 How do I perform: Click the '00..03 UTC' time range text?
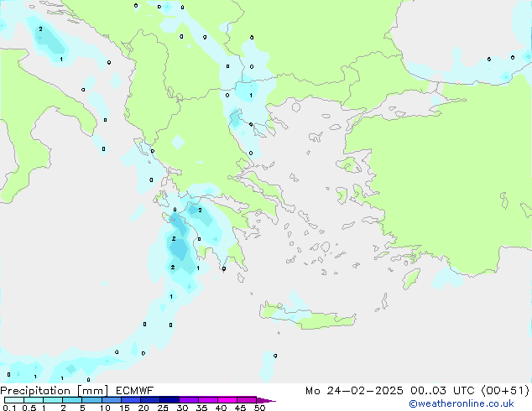tap(442, 391)
